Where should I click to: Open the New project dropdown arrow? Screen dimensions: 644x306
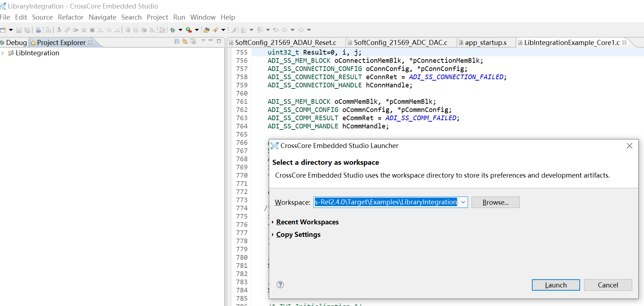11,30
